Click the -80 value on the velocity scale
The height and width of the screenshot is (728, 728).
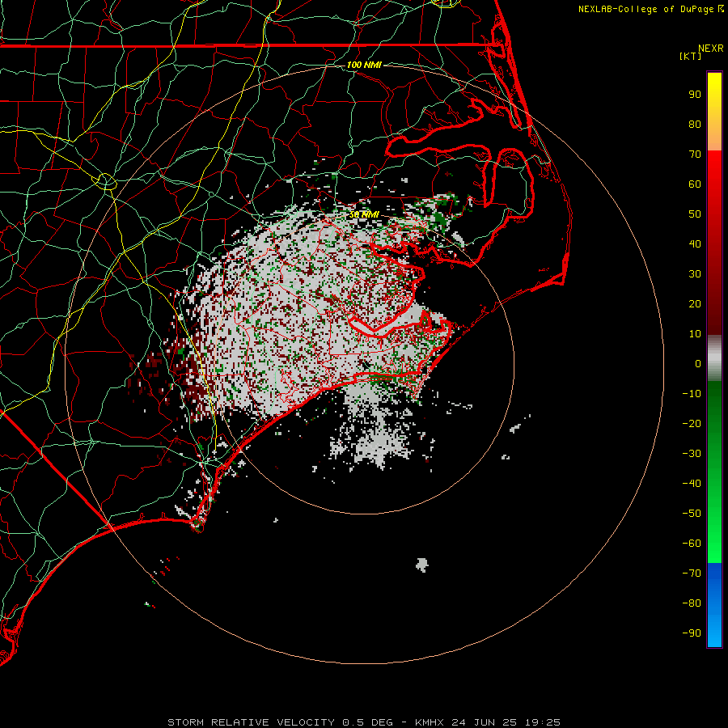coord(692,603)
